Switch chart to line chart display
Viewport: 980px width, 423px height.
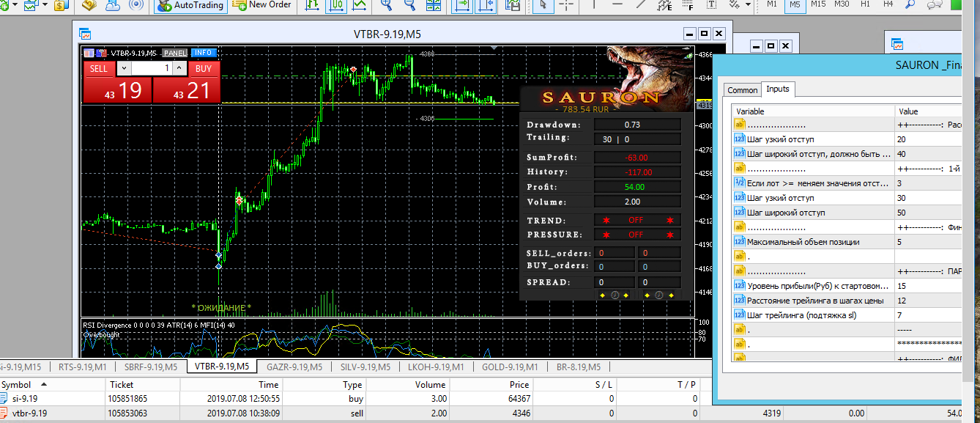tap(360, 5)
